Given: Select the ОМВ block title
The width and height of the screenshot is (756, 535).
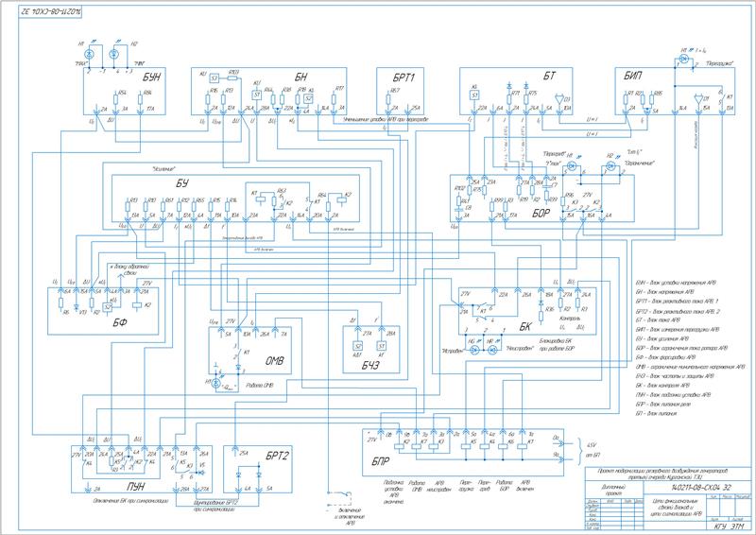Looking at the screenshot, I should click(274, 360).
